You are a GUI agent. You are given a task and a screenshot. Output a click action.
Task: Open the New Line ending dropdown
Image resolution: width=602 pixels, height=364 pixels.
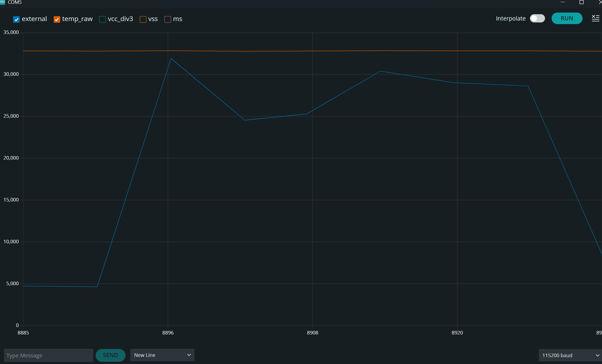[x=162, y=355]
